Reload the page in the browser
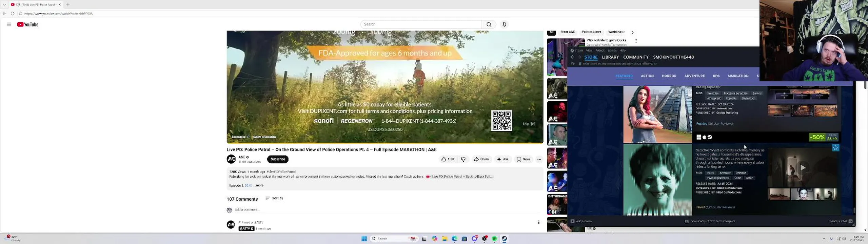Image resolution: width=868 pixels, height=244 pixels. [13, 14]
